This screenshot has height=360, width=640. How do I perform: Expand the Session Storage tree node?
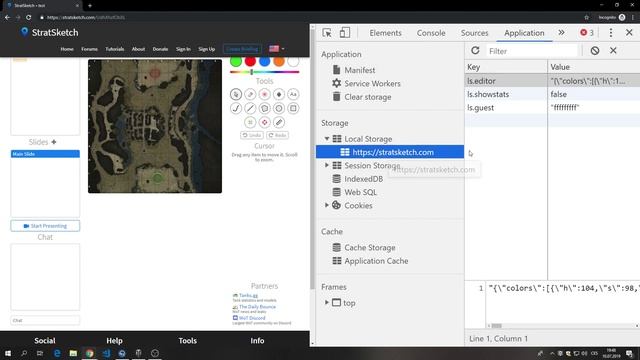pos(327,165)
